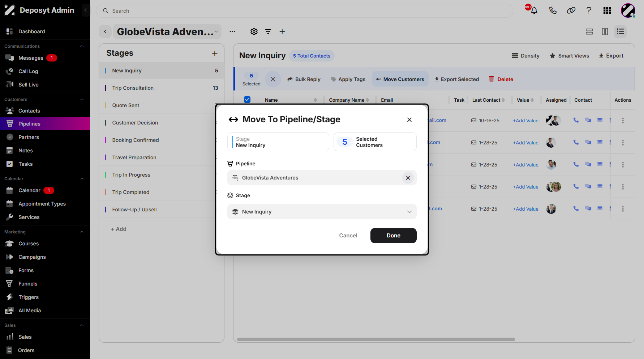Select the Trip Consultation stage
The image size is (644, 359).
pos(162,88)
